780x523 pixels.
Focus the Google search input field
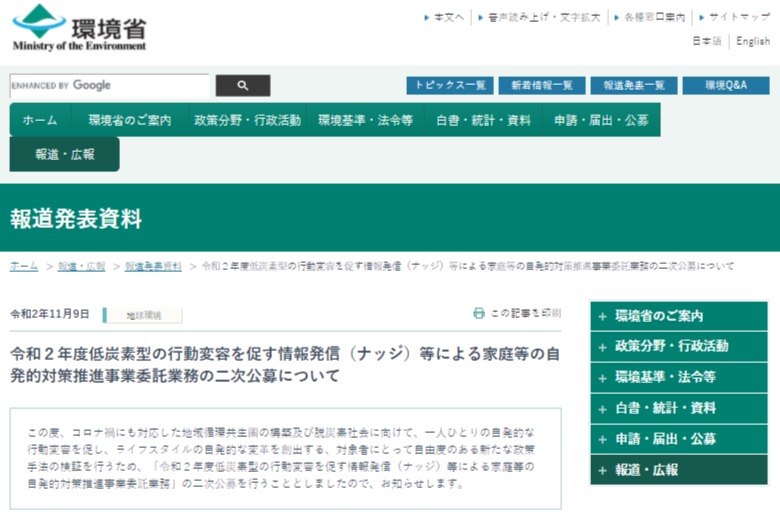click(x=109, y=86)
